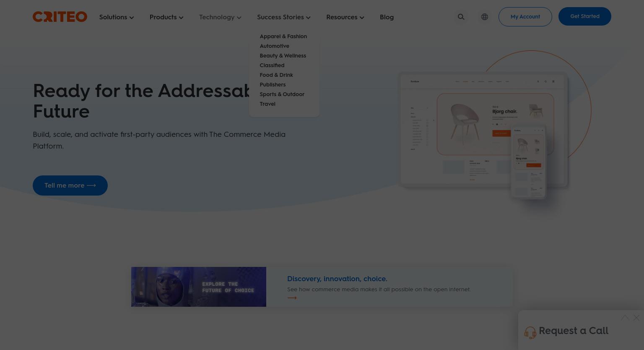Open the Food & Drink stories

pyautogui.click(x=276, y=75)
